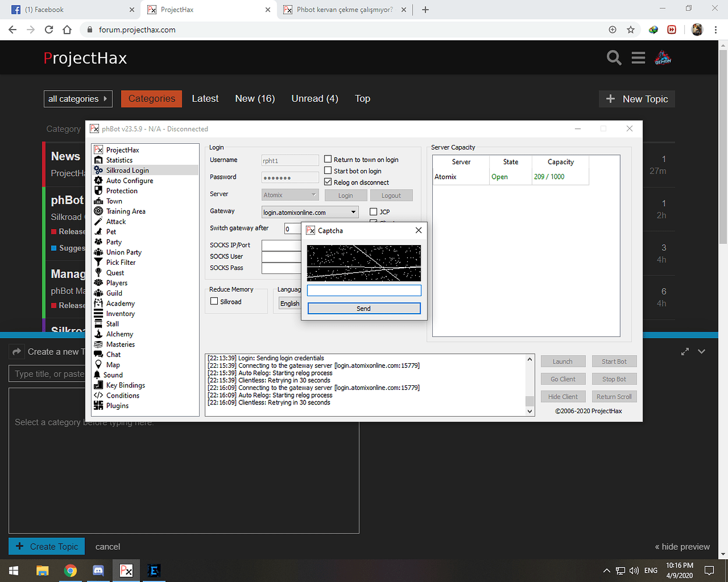Screen dimensions: 728x582
Task: Select the Alchemy section
Action: [x=118, y=333]
